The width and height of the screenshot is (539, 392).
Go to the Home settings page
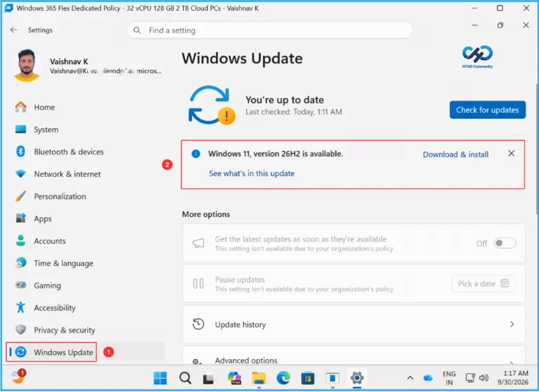(x=44, y=107)
